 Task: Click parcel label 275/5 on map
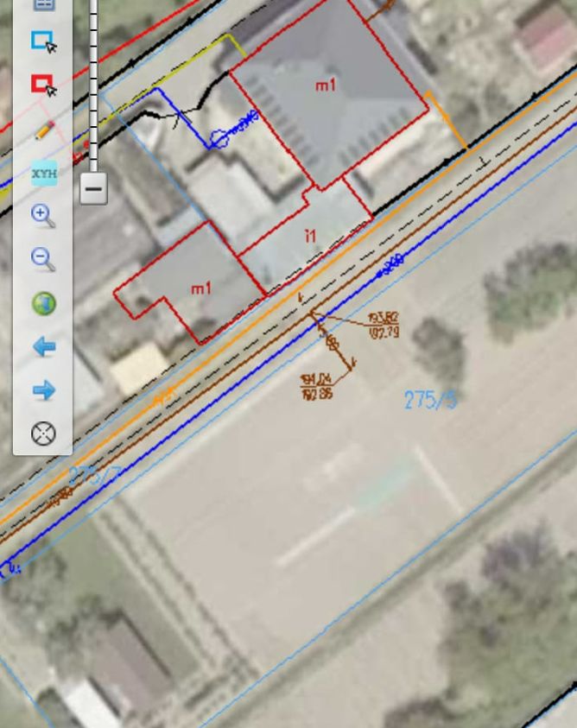tap(430, 400)
